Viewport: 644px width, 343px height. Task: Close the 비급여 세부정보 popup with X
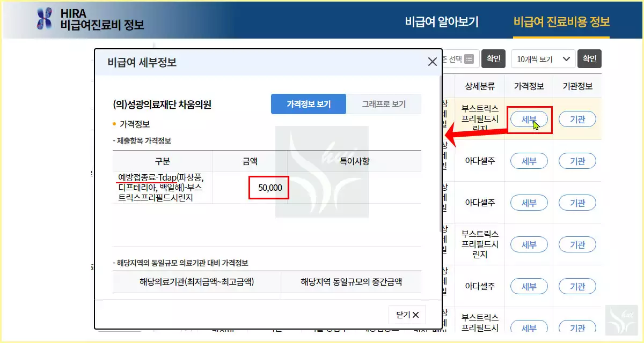coord(432,61)
